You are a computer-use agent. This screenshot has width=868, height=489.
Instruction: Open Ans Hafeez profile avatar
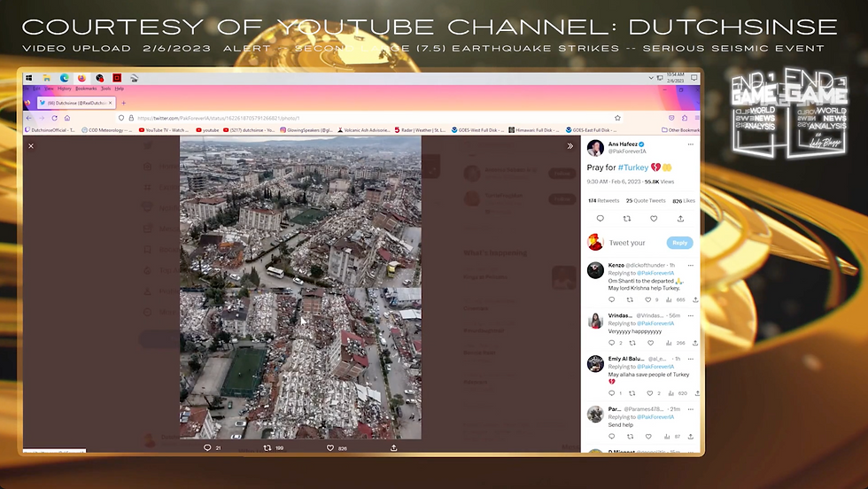pos(595,148)
